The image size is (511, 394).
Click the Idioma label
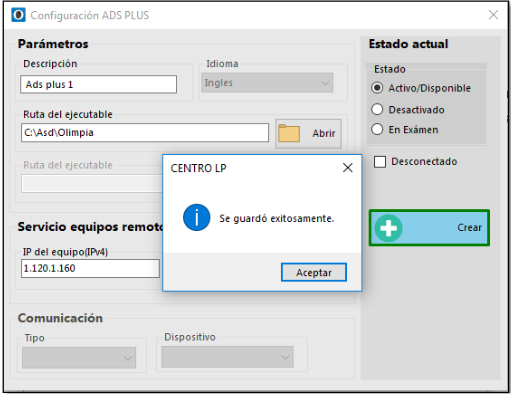(x=222, y=64)
